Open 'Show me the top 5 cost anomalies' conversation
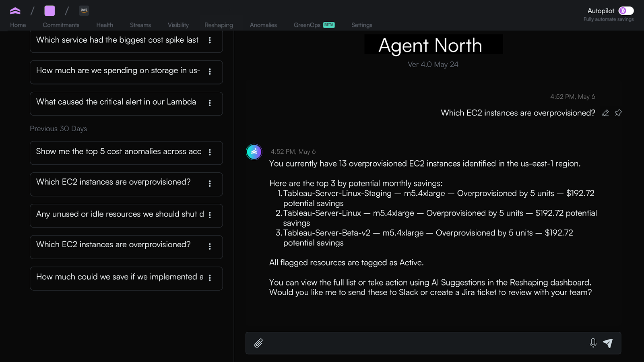 (x=126, y=153)
